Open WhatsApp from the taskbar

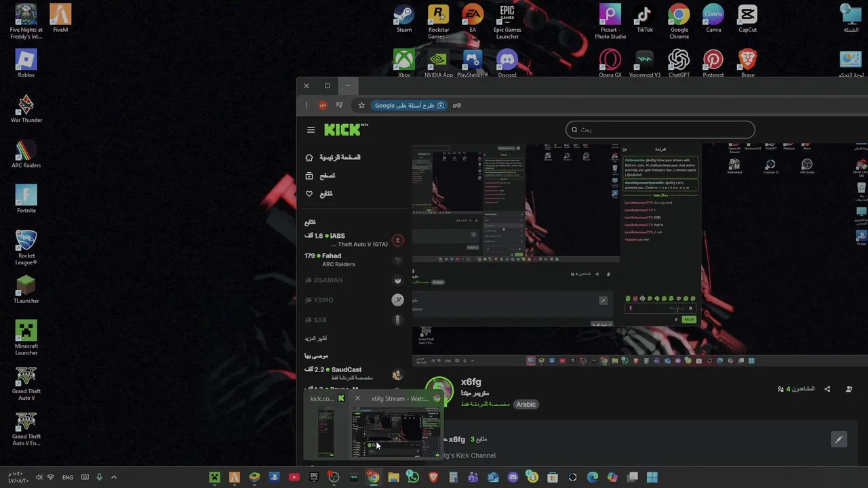pos(413,477)
